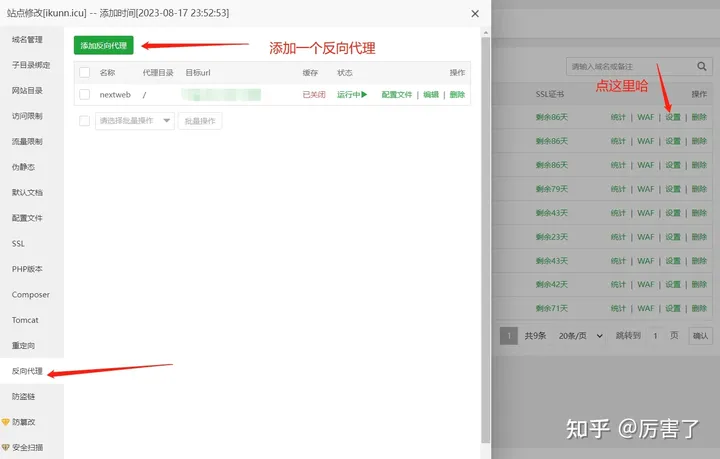
Task: Click the dialog scrollbar up arrow
Action: pyautogui.click(x=486, y=33)
